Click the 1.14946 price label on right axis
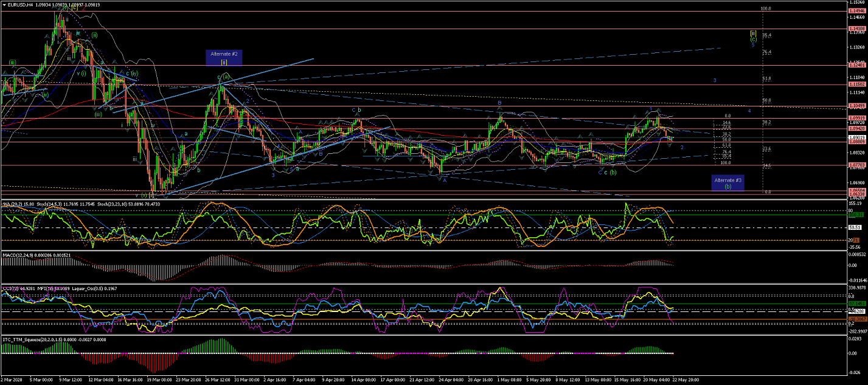The height and width of the screenshot is (385, 868). [858, 11]
